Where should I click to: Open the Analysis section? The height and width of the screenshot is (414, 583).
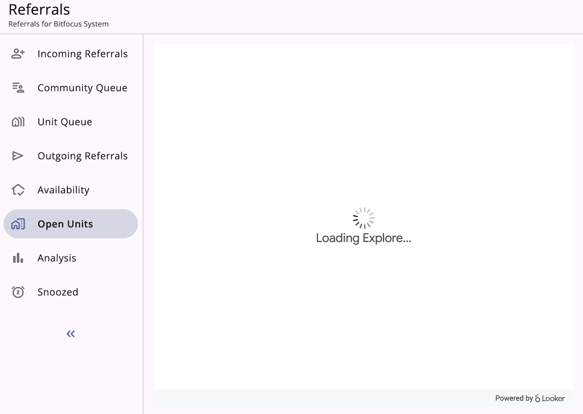pyautogui.click(x=71, y=258)
